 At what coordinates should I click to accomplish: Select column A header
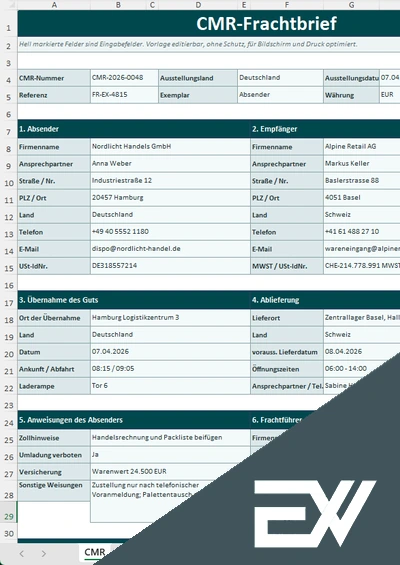(x=54, y=5)
